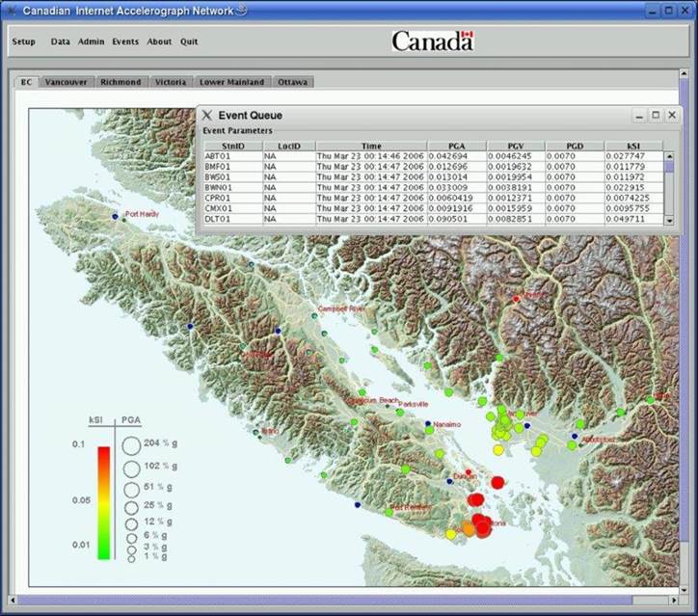The height and width of the screenshot is (616, 698).
Task: Click the horizontal scrollbar thumb
Action: coord(325,601)
